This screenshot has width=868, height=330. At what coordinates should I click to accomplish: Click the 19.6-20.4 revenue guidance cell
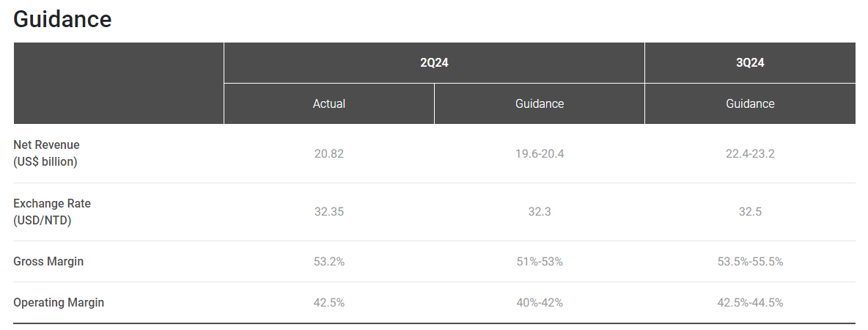click(540, 153)
